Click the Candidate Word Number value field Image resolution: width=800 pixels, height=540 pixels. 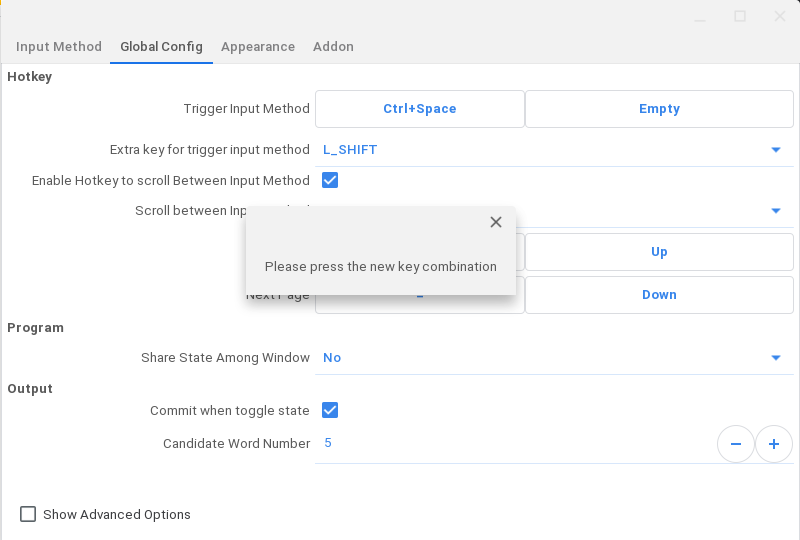(500, 443)
